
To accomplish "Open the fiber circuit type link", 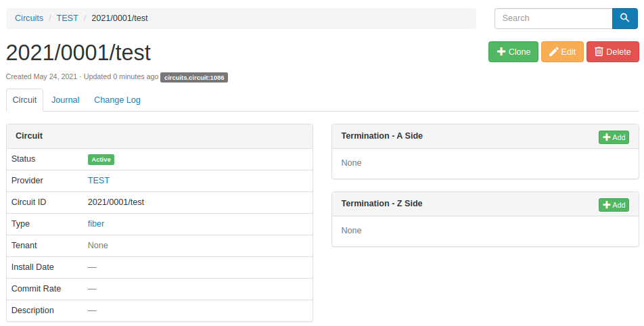I will click(x=96, y=224).
